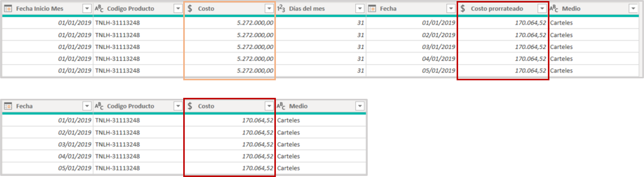Image resolution: width=644 pixels, height=177 pixels.
Task: Click the ABC text type icon on Codigo Producto
Action: click(x=100, y=8)
